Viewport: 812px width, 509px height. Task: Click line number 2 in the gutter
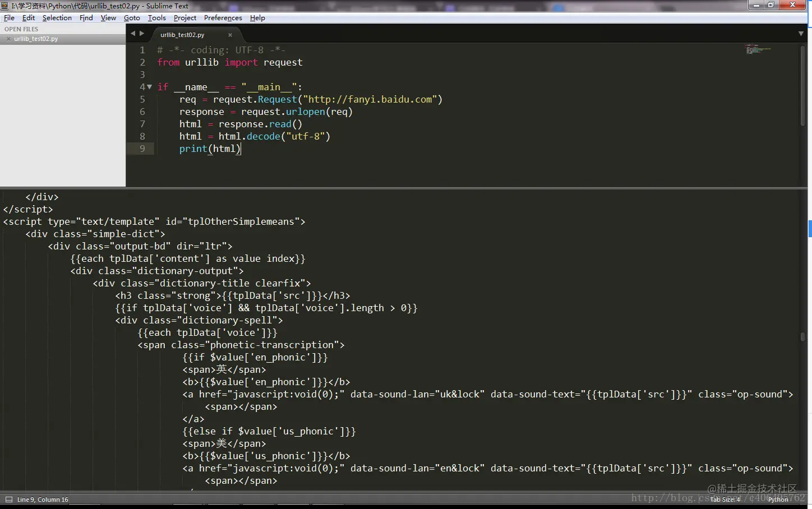point(142,62)
